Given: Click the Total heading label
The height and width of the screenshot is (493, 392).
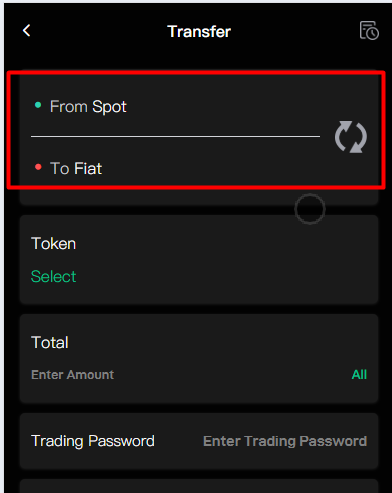Looking at the screenshot, I should coord(50,342).
